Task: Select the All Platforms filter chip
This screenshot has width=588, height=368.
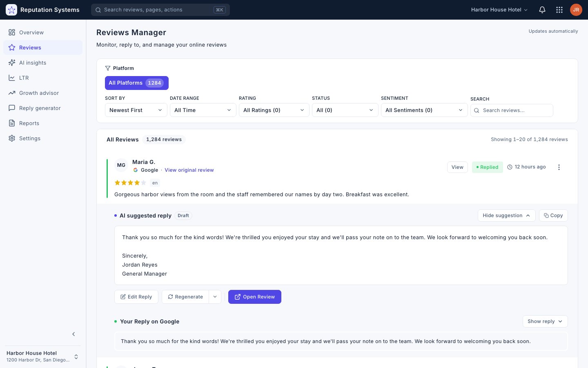Action: (137, 83)
